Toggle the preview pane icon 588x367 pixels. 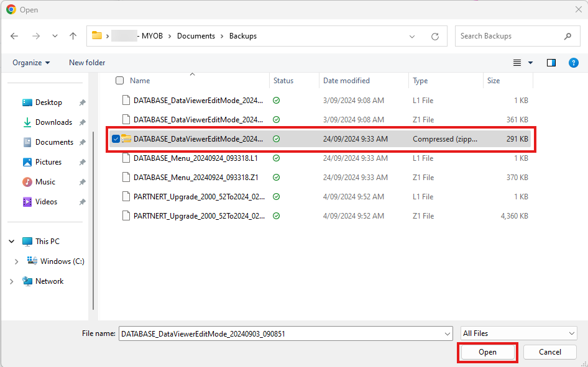[551, 63]
